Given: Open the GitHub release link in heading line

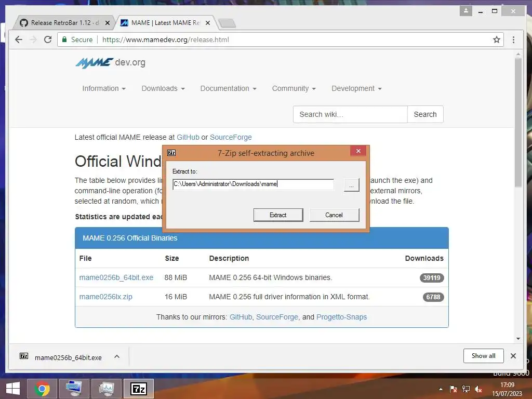Looking at the screenshot, I should pyautogui.click(x=188, y=137).
